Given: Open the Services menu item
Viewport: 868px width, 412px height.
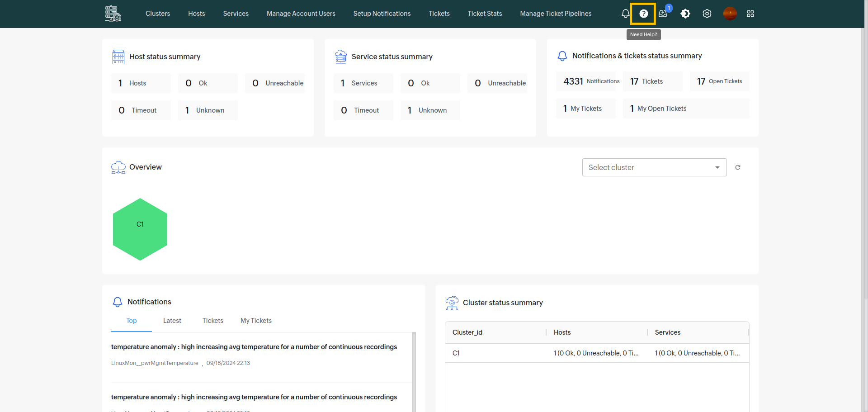Looking at the screenshot, I should (236, 14).
